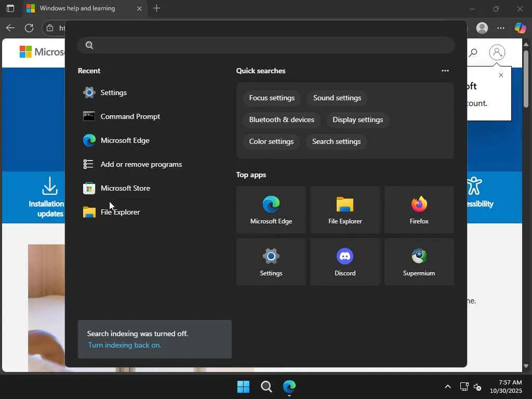
Task: Close the Windows help and learning tab
Action: click(x=139, y=8)
